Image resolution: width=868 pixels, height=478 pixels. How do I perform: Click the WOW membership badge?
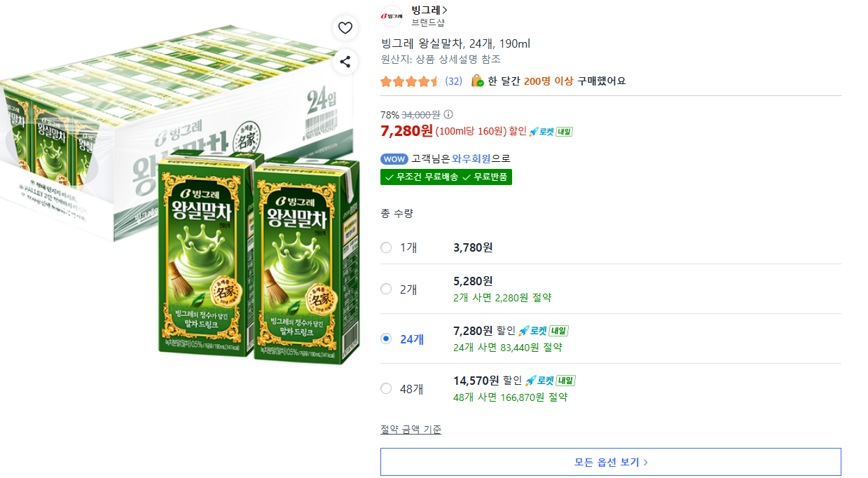click(x=394, y=159)
